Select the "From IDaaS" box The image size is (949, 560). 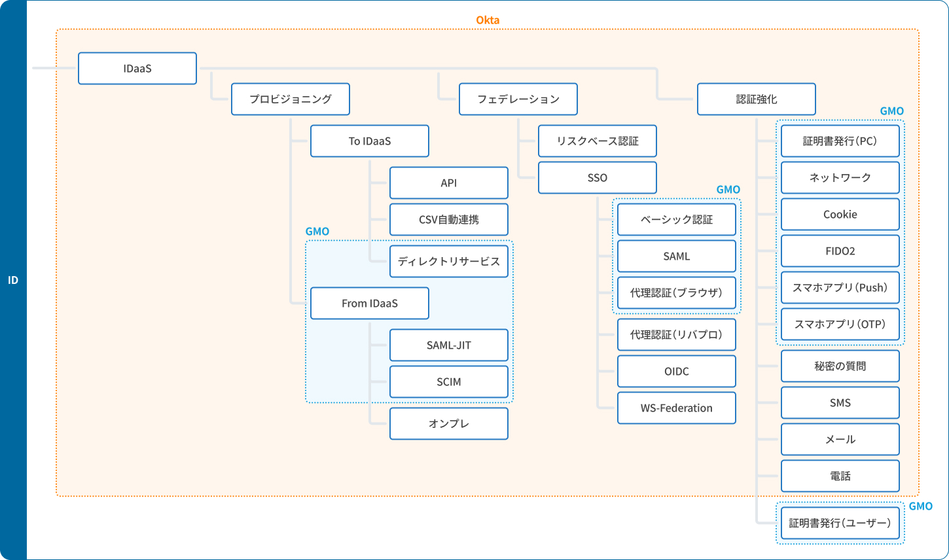click(x=370, y=304)
